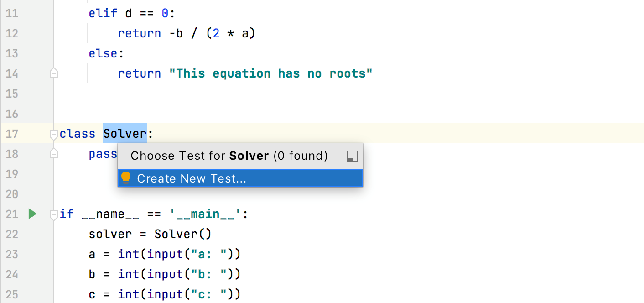The image size is (644, 303).
Task: Click line number 21 in the gutter
Action: tap(12, 213)
